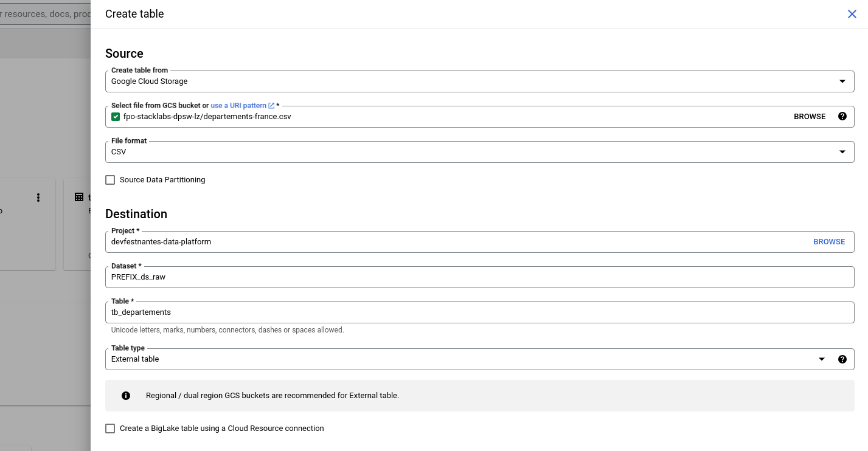868x451 pixels.
Task: Uncheck the departements-france.csv file checkbox
Action: [x=116, y=117]
